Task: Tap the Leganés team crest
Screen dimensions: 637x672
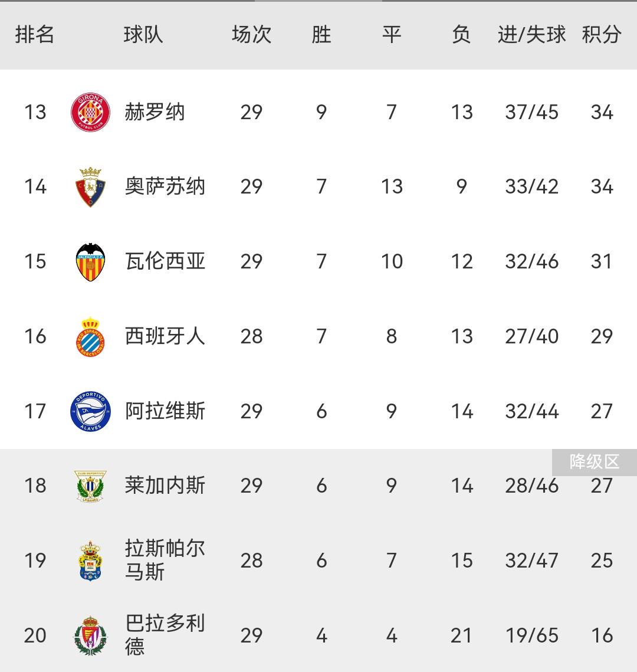Action: (x=90, y=486)
